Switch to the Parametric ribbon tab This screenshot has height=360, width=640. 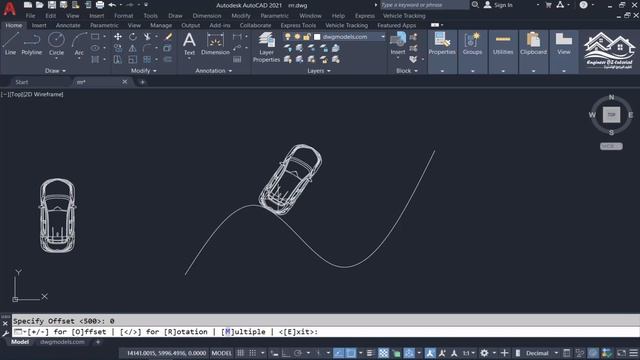[x=104, y=25]
